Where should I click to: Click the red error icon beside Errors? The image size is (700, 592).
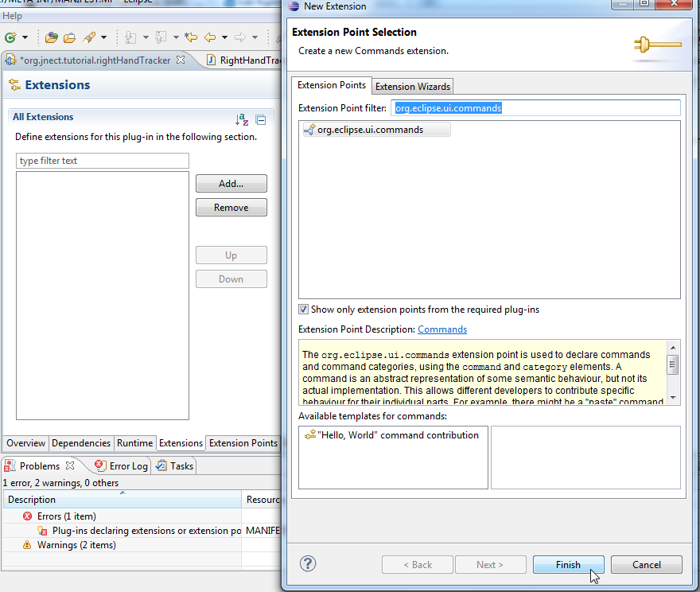click(x=27, y=516)
